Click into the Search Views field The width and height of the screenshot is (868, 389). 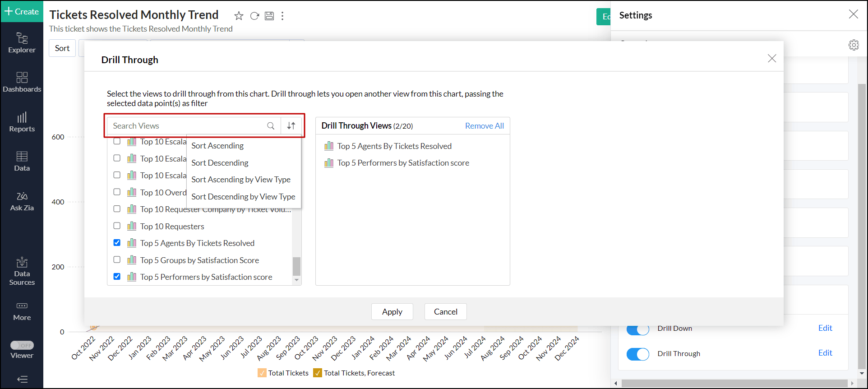[187, 126]
